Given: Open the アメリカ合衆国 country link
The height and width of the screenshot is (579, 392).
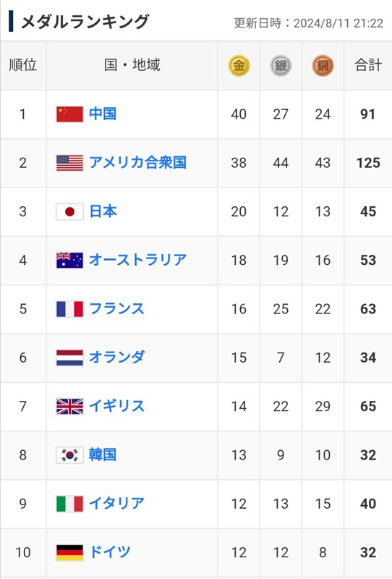Looking at the screenshot, I should point(137,162).
